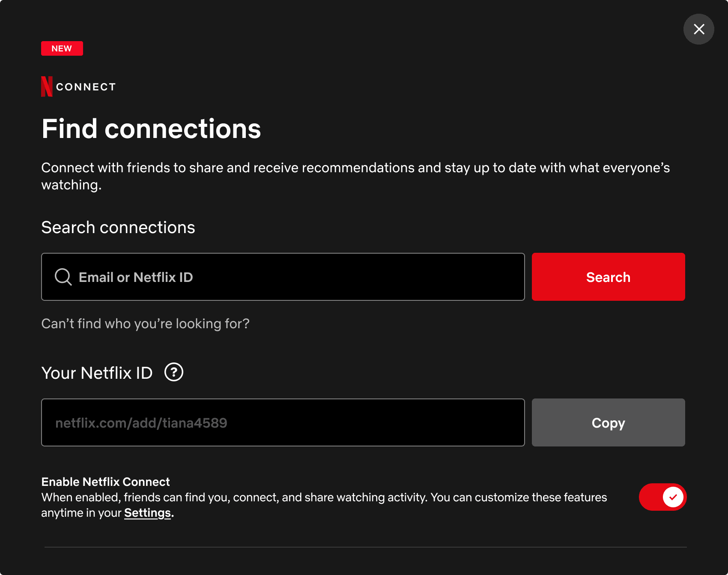Toggle Enable Netflix Connect switch off

coord(662,497)
